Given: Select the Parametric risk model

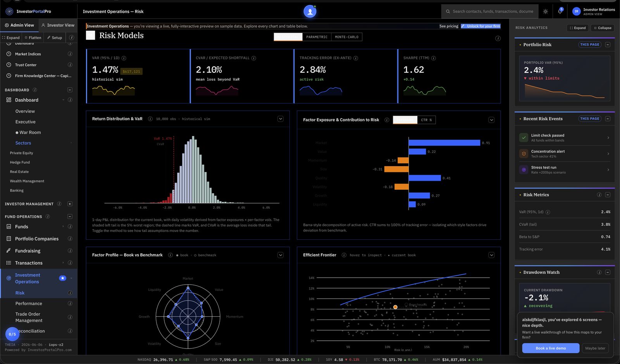Looking at the screenshot, I should 317,37.
